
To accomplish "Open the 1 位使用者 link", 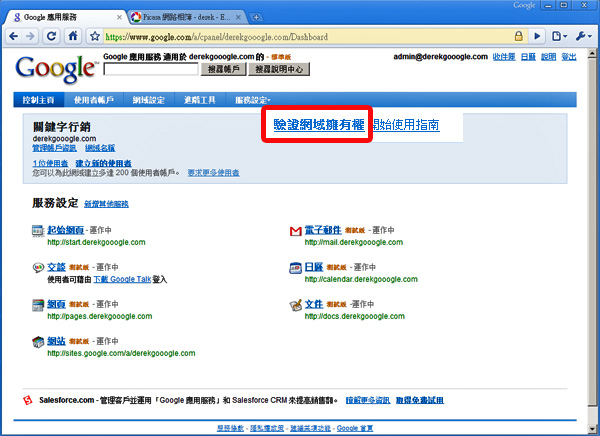I will (51, 163).
